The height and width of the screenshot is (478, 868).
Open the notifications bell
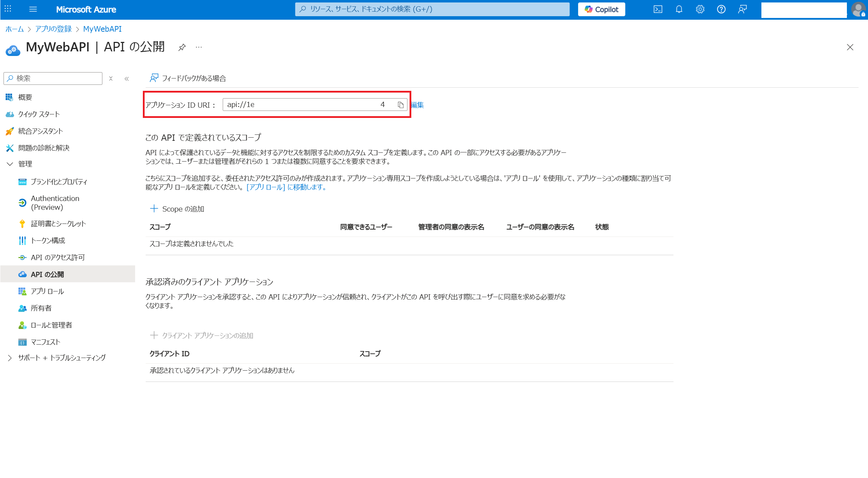click(679, 10)
